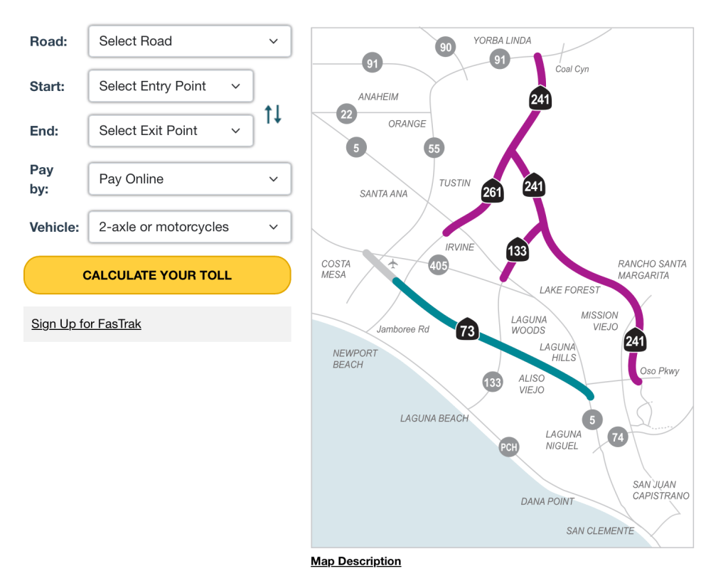
Task: Click the 22 freeway marker near Anaheim
Action: (346, 114)
